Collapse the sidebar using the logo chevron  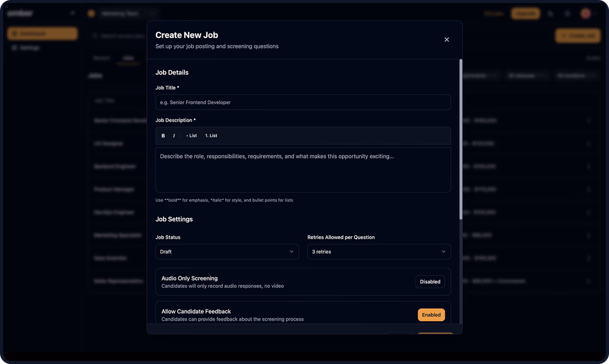(x=73, y=13)
